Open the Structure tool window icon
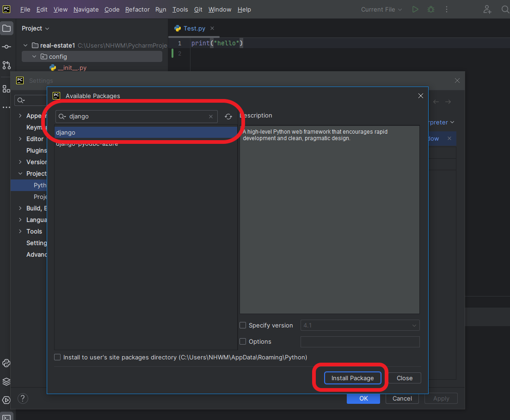 (x=6, y=89)
